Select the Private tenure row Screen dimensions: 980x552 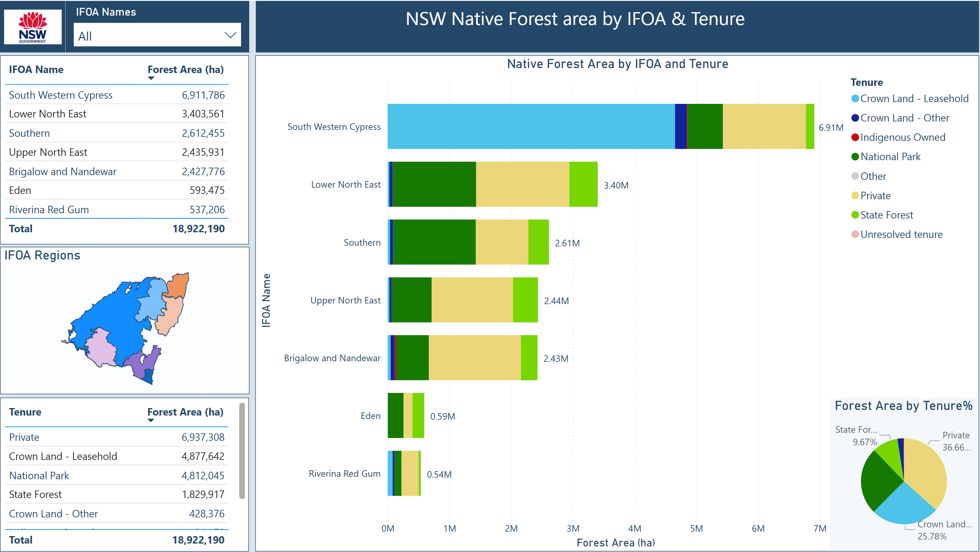point(117,437)
